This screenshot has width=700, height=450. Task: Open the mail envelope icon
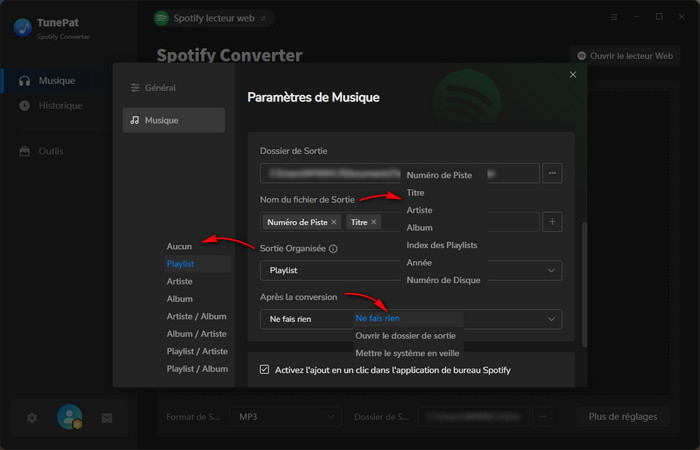pyautogui.click(x=107, y=417)
